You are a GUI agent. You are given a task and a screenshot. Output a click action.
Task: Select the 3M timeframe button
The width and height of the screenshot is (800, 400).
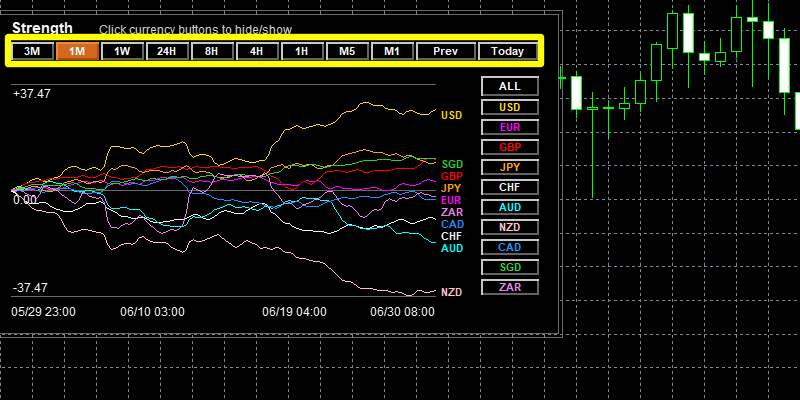tap(32, 51)
